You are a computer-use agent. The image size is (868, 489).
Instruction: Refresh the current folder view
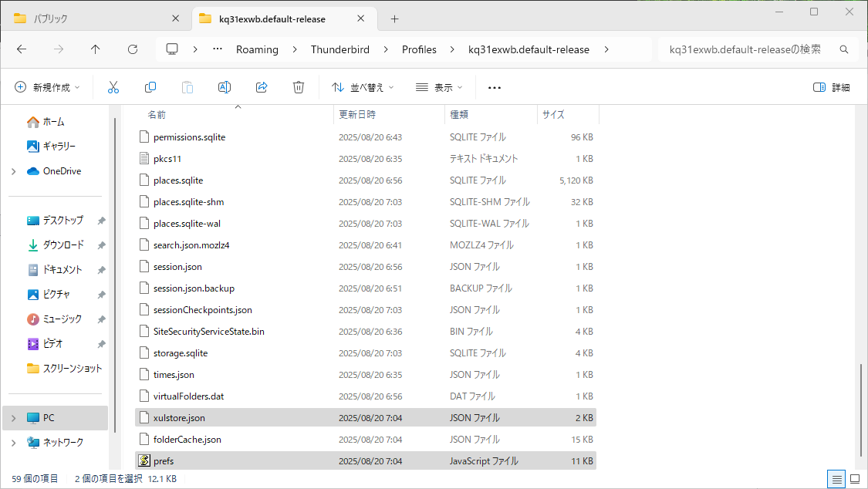[x=133, y=49]
